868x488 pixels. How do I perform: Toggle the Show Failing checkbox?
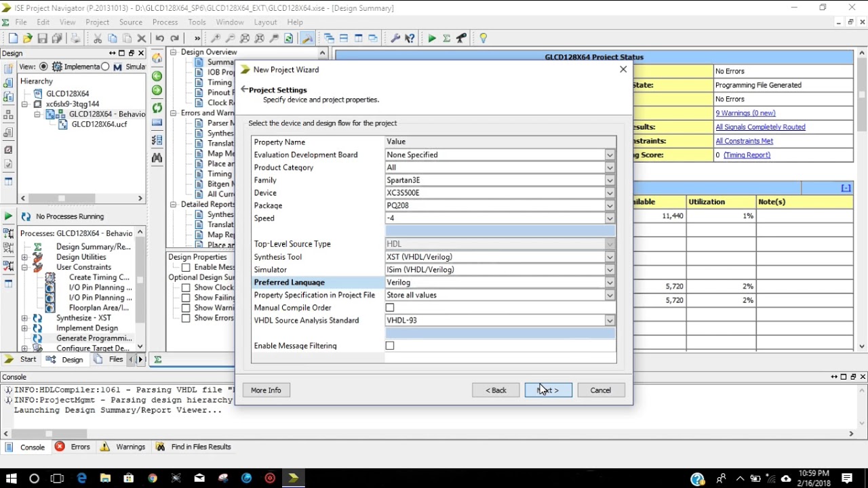tap(186, 298)
